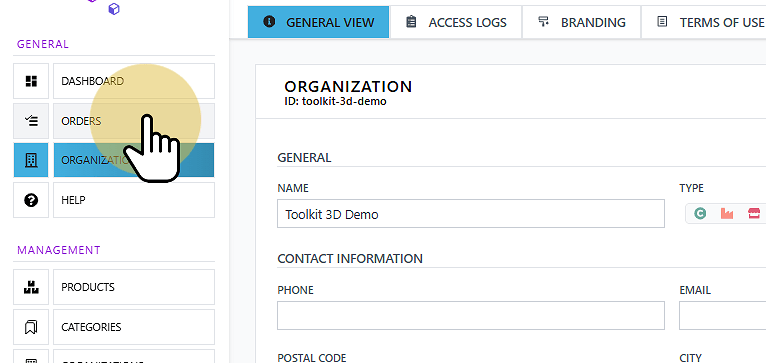Switch to the Branding tab
This screenshot has height=363, width=766.
click(x=581, y=22)
